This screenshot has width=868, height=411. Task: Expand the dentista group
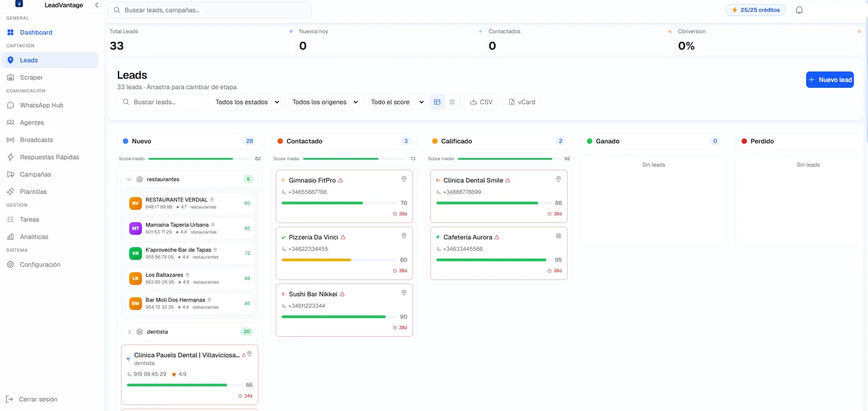[129, 332]
